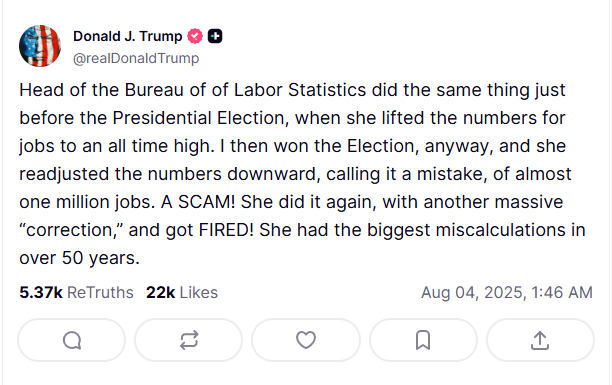Like the post with the heart icon
The width and height of the screenshot is (612, 385).
click(x=306, y=340)
